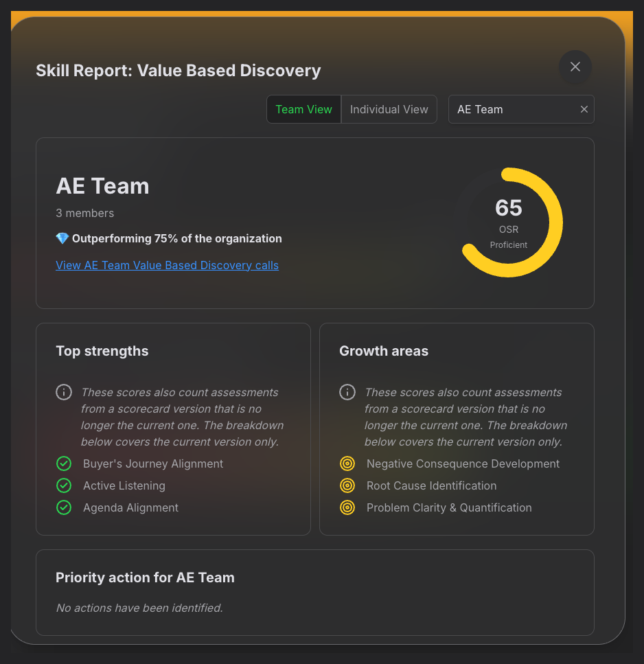Click the Priority action for AE Team heading
This screenshot has width=644, height=664.
pos(145,577)
